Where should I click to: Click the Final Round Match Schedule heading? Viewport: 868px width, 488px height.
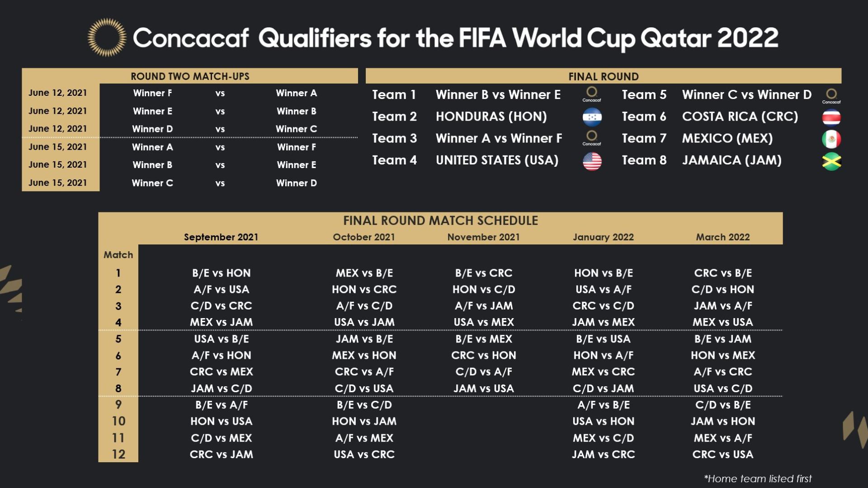coord(440,221)
